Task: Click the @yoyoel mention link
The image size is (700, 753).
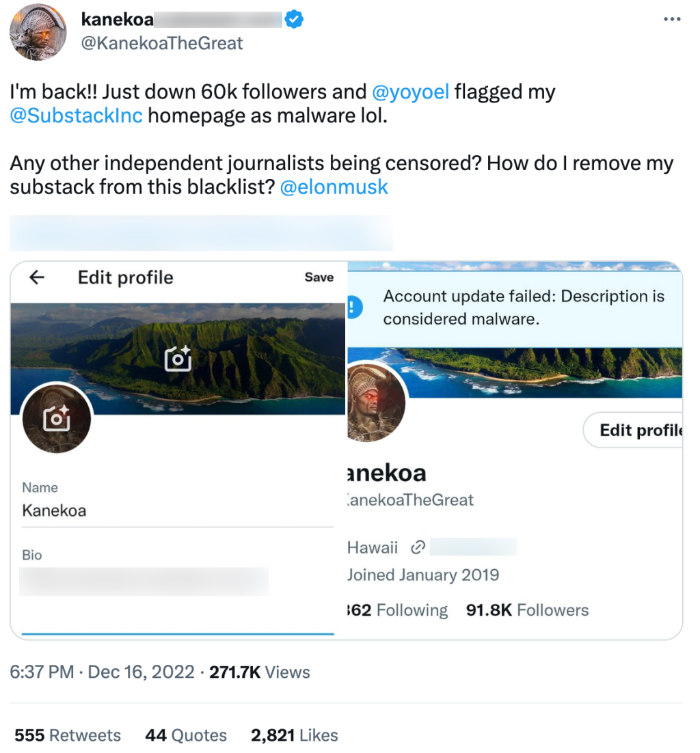Action: [x=411, y=92]
